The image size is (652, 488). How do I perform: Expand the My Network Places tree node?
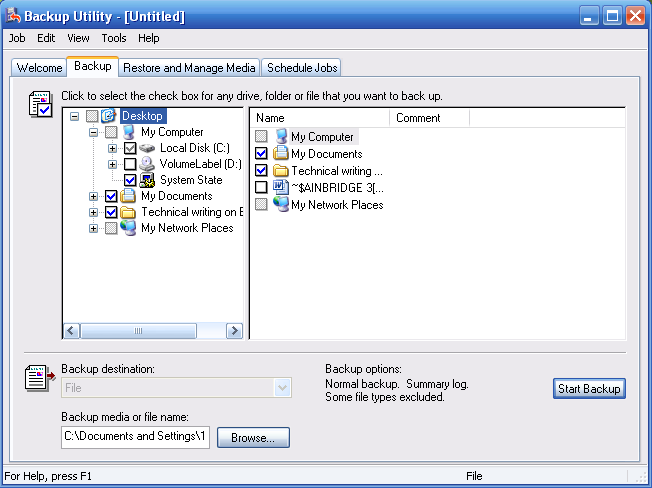[94, 228]
